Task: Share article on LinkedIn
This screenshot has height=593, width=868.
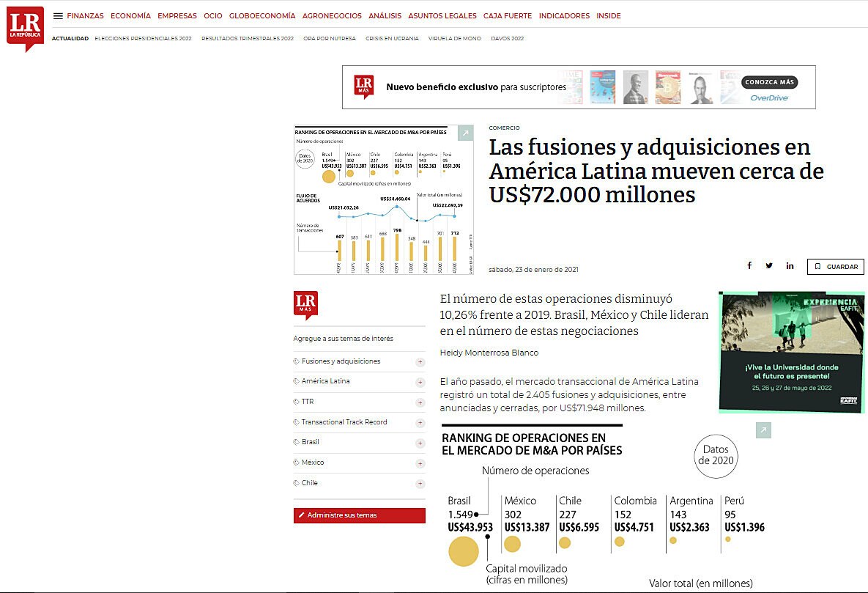Action: [790, 265]
